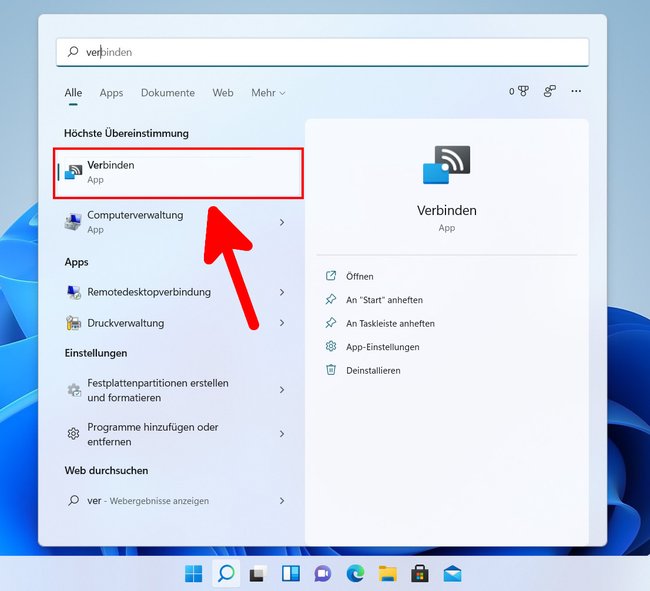Select Remotedesktopverbindung result
This screenshot has height=591, width=650.
178,292
